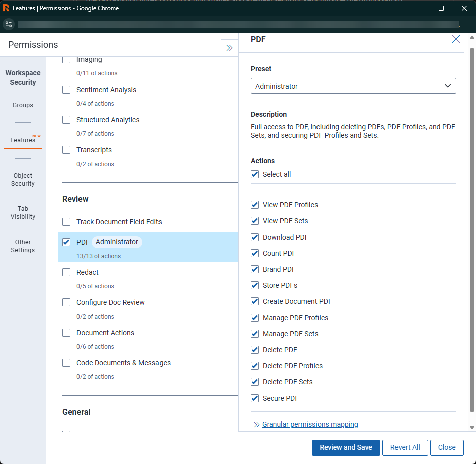The width and height of the screenshot is (476, 464).
Task: Select the Redact feature label
Action: click(x=88, y=272)
